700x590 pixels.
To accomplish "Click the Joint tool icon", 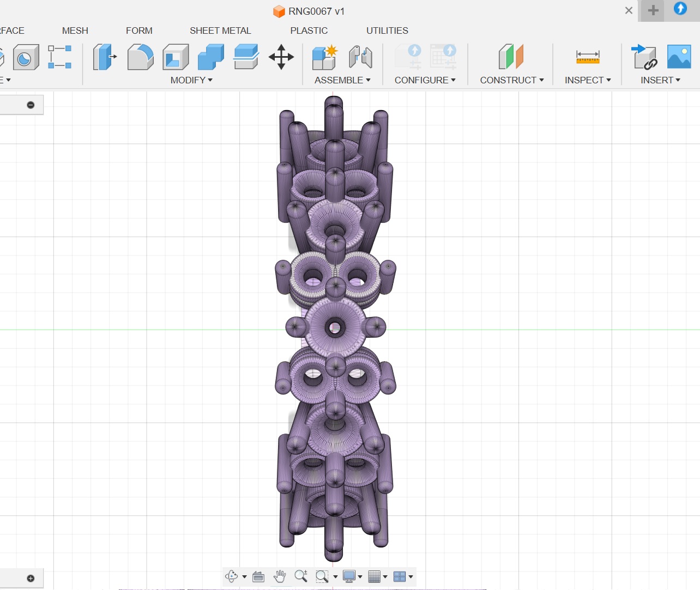I will 360,57.
